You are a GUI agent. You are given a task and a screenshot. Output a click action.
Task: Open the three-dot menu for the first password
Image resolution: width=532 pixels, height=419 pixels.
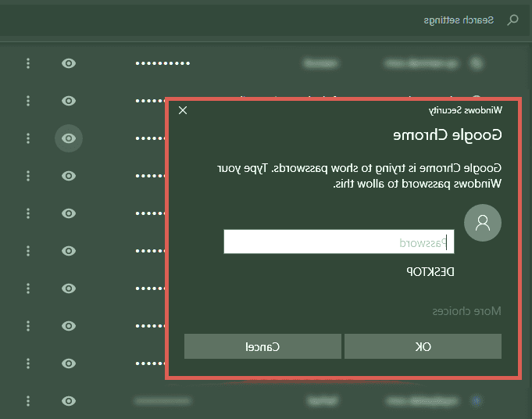pyautogui.click(x=28, y=63)
